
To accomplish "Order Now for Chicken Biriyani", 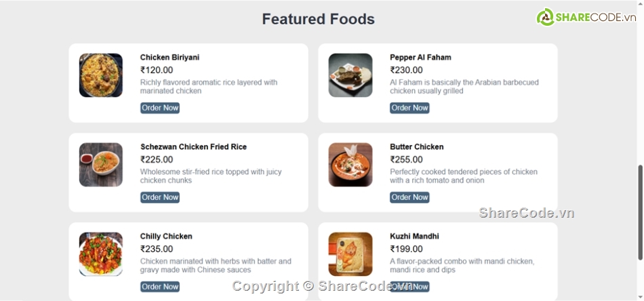I will 160,108.
